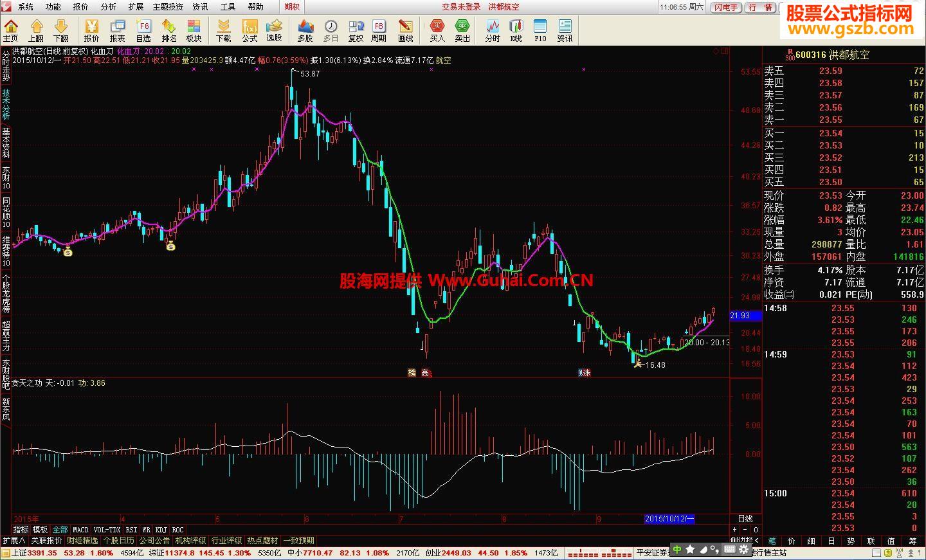Select the 画线 line drawing tool
Screen dimensions: 926x560
pos(406,30)
